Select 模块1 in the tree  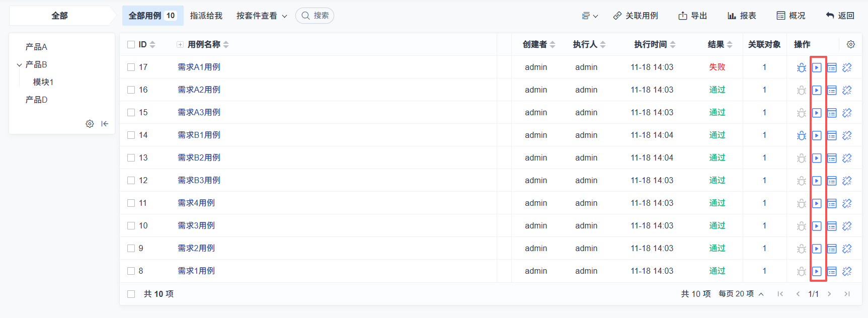click(x=43, y=82)
